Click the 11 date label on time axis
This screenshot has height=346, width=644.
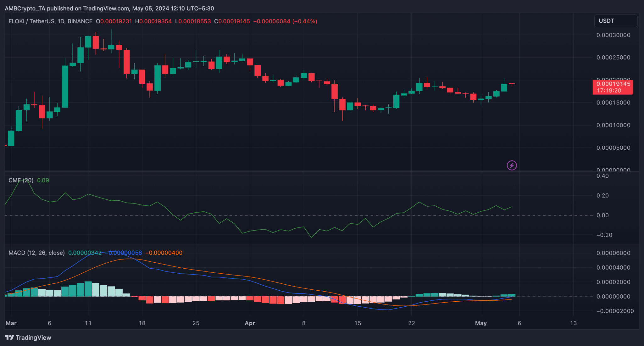pos(88,323)
